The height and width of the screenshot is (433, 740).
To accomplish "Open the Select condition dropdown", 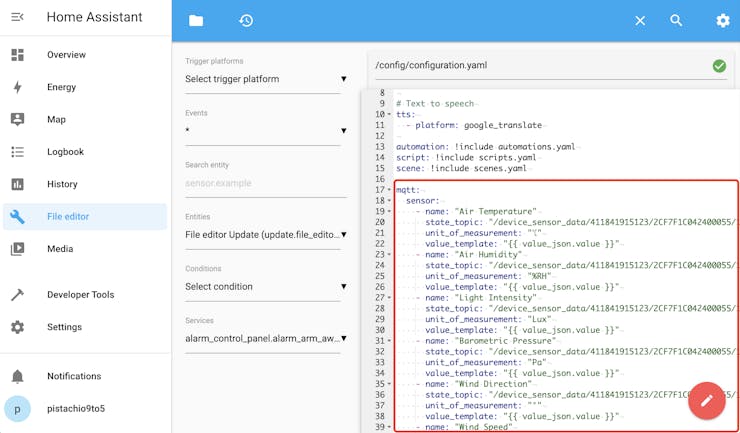I will 265,287.
